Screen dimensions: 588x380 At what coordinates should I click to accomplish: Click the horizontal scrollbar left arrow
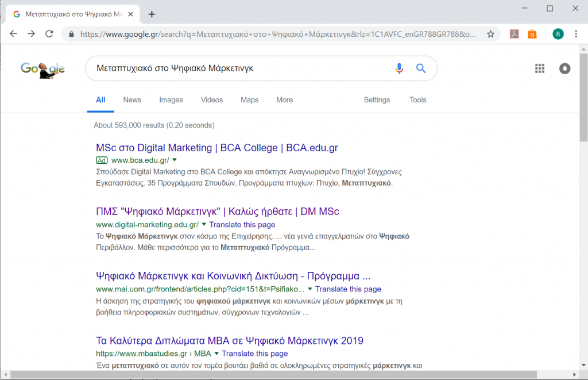[5, 375]
